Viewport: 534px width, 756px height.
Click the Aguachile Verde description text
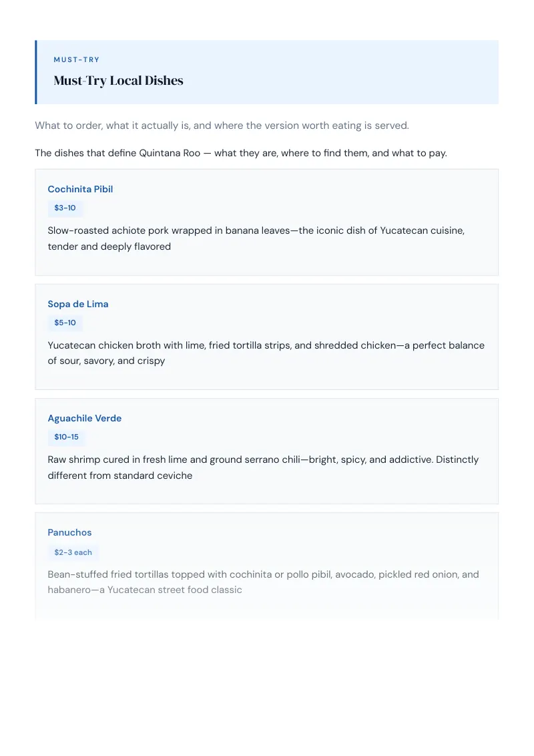[263, 467]
